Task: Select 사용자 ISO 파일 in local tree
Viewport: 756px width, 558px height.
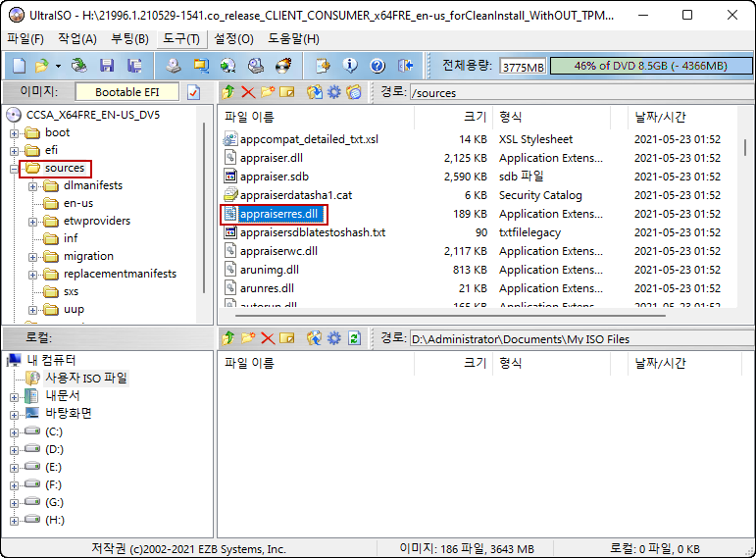Action: point(86,379)
